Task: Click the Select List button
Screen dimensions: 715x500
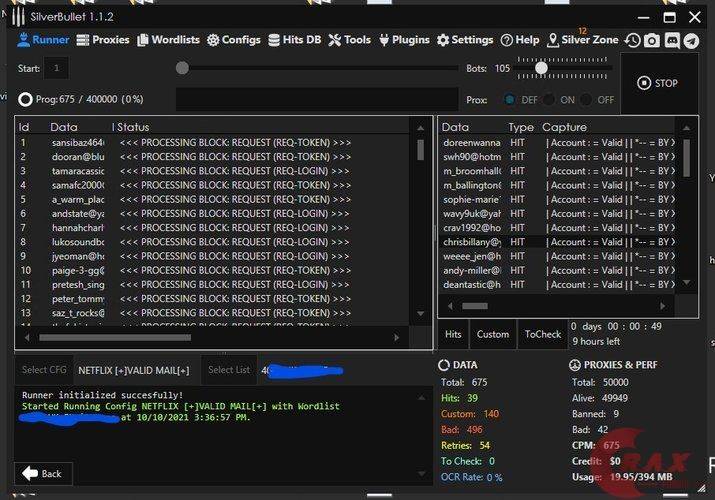Action: pyautogui.click(x=228, y=370)
